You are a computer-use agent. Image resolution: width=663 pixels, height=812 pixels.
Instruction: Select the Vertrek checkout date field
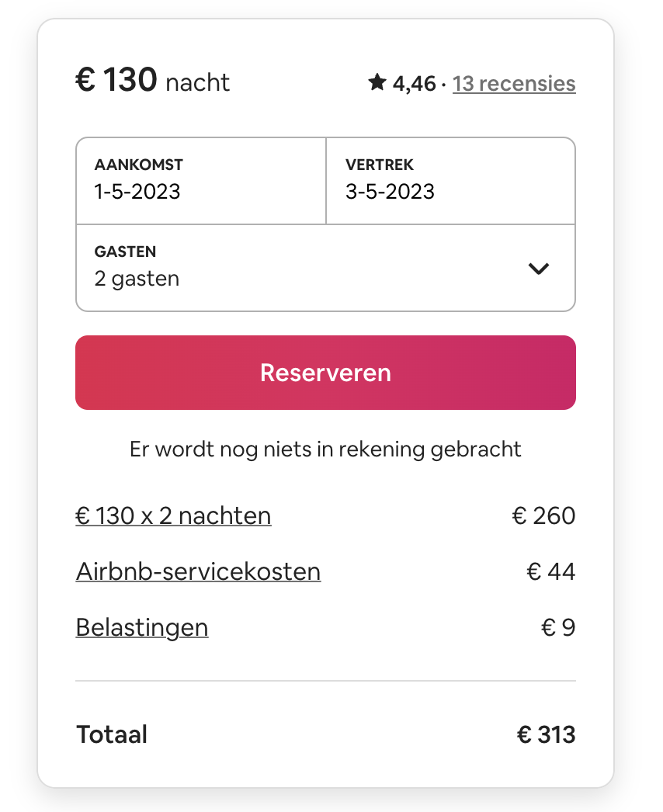coord(450,181)
